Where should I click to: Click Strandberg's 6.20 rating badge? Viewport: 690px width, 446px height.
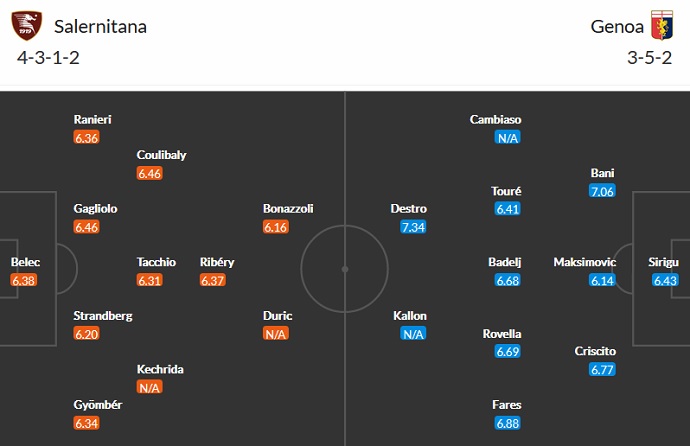[x=86, y=334]
